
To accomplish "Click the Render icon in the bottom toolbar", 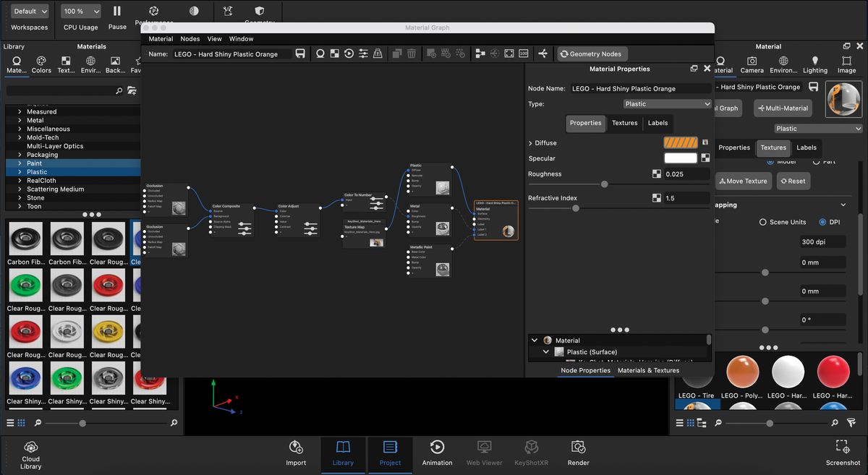I will click(578, 453).
